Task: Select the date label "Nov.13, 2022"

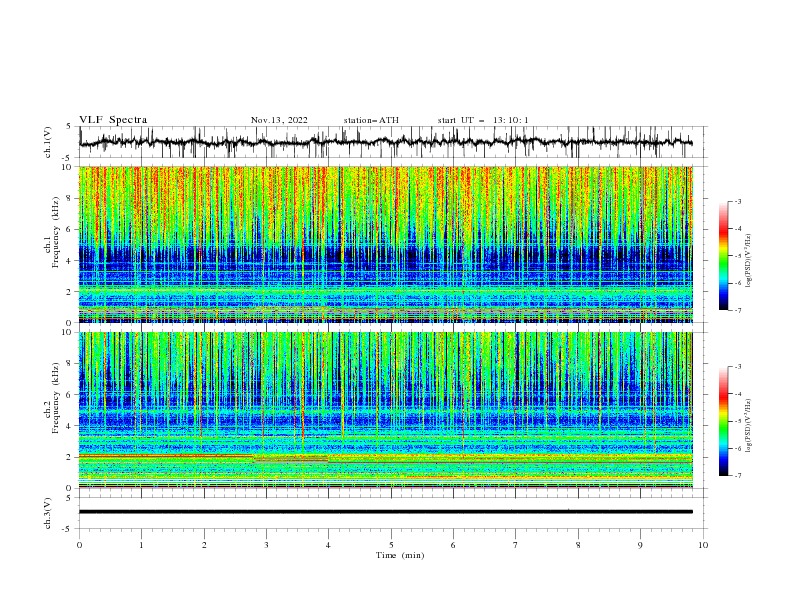Action: click(279, 120)
